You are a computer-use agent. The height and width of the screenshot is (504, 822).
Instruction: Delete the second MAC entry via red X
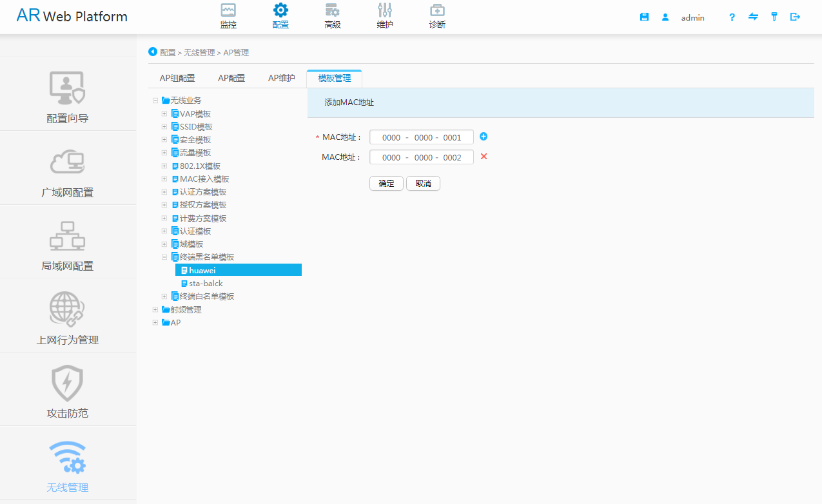coord(484,157)
